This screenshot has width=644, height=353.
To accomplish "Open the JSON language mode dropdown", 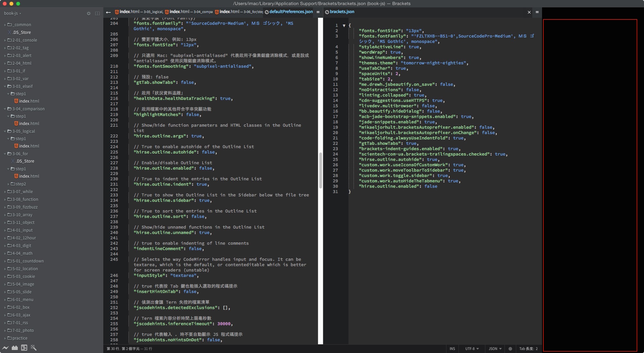I will pyautogui.click(x=495, y=349).
